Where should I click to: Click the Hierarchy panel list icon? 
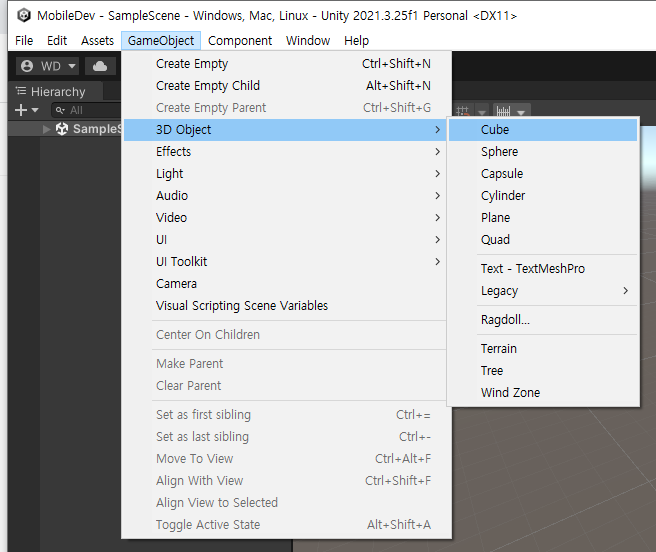[20, 91]
